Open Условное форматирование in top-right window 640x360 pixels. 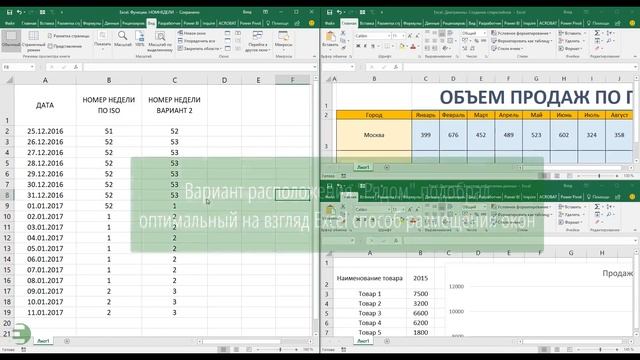click(x=521, y=33)
